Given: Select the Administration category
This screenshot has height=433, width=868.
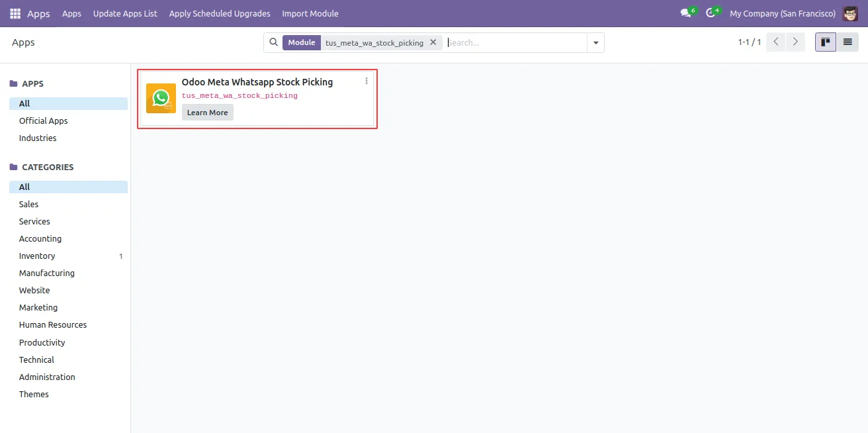Looking at the screenshot, I should pos(68,377).
